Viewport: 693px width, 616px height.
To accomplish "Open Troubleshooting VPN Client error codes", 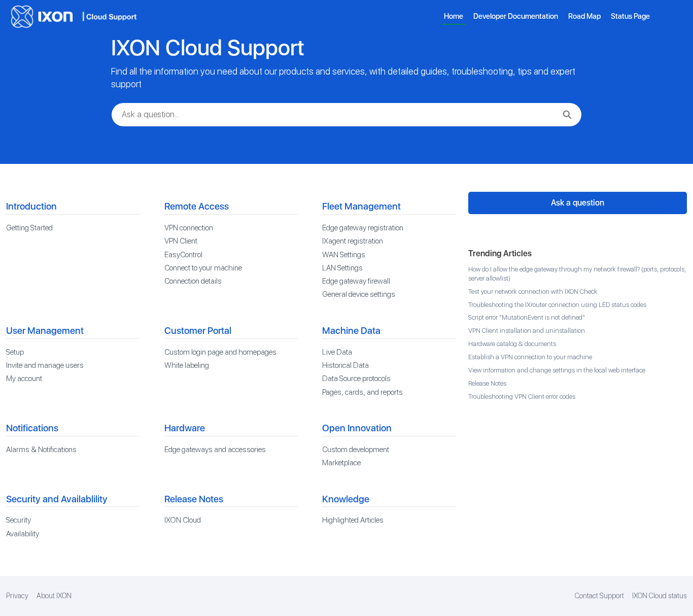I will coord(522,397).
